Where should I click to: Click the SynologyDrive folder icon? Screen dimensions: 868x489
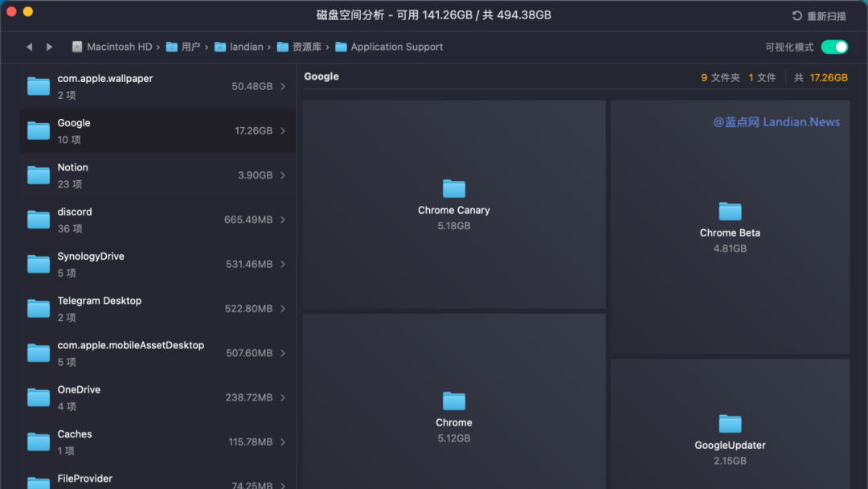click(x=39, y=264)
